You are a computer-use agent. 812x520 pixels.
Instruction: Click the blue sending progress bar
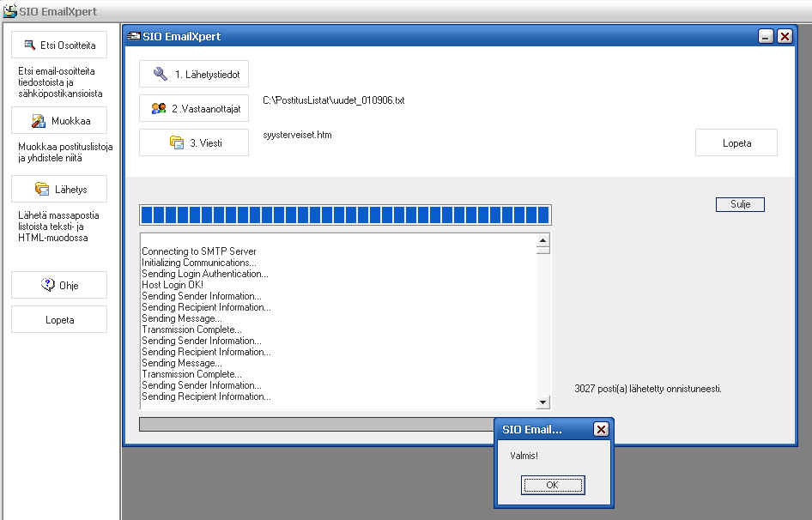coord(345,215)
